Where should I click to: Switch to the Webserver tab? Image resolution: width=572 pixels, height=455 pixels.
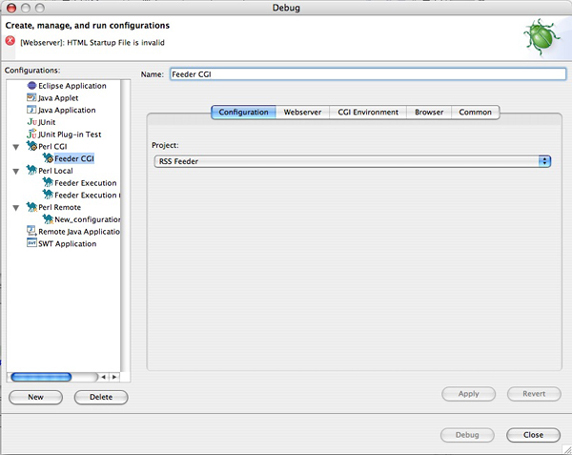click(x=302, y=112)
